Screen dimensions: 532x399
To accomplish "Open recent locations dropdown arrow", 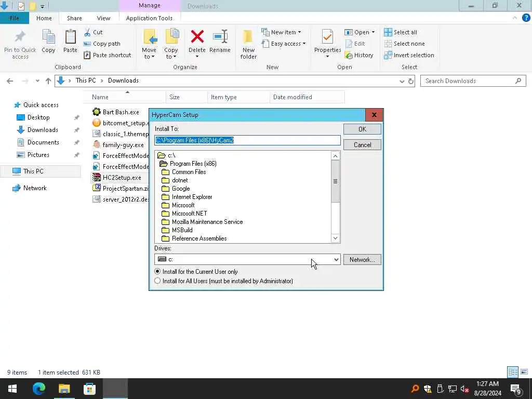I will 37,81.
